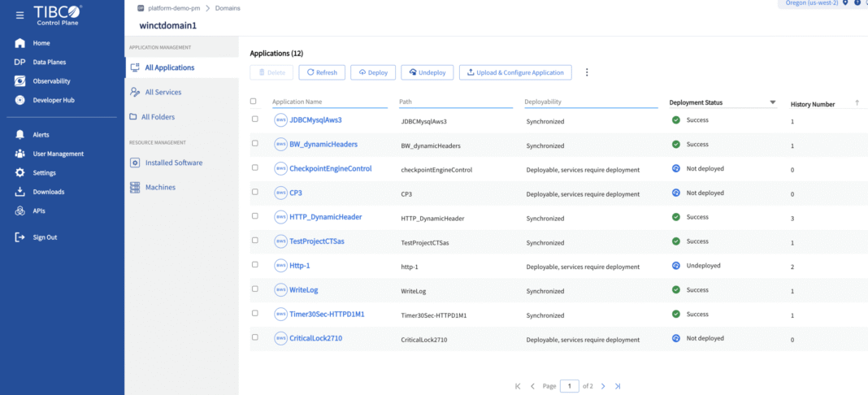Click the Path column filter field

click(456, 102)
